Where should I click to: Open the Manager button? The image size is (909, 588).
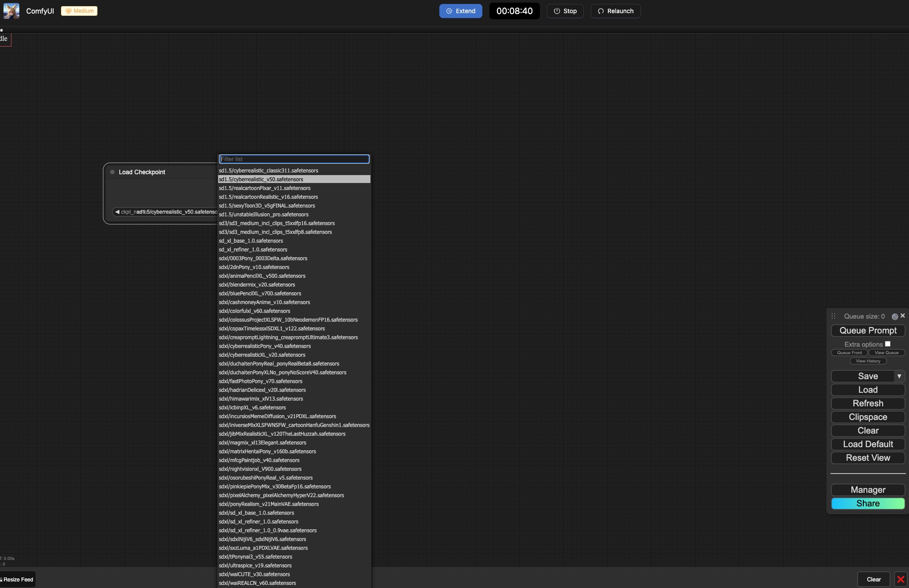[x=868, y=490]
